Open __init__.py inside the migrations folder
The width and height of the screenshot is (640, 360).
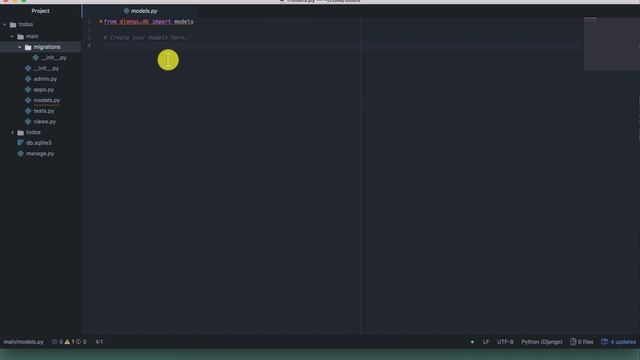coord(54,58)
